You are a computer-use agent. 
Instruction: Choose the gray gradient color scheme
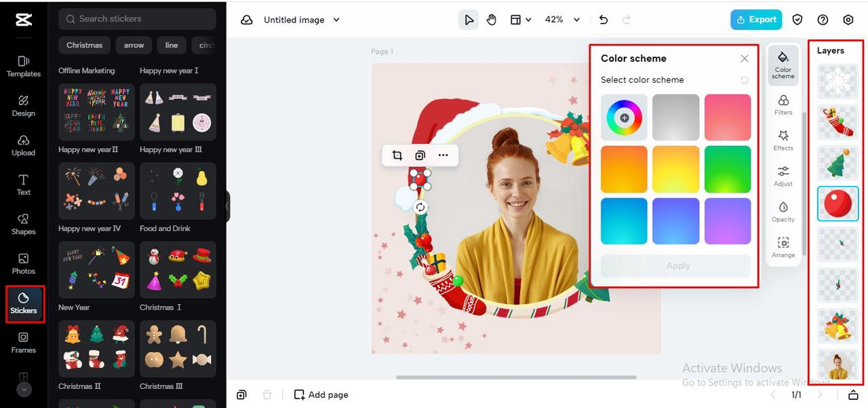675,117
